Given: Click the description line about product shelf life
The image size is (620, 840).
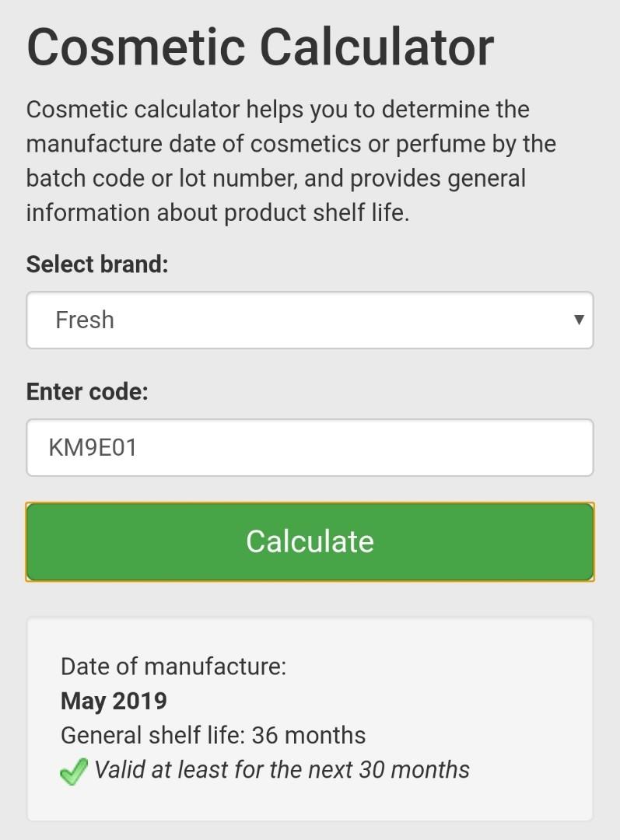Looking at the screenshot, I should pyautogui.click(x=218, y=212).
